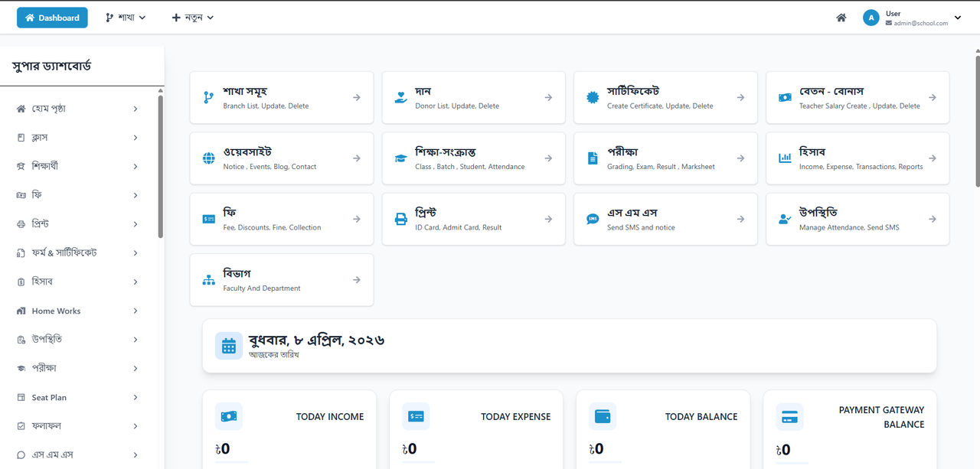Open the উপস্থিতি card arrow
Image resolution: width=980 pixels, height=469 pixels.
(x=933, y=219)
